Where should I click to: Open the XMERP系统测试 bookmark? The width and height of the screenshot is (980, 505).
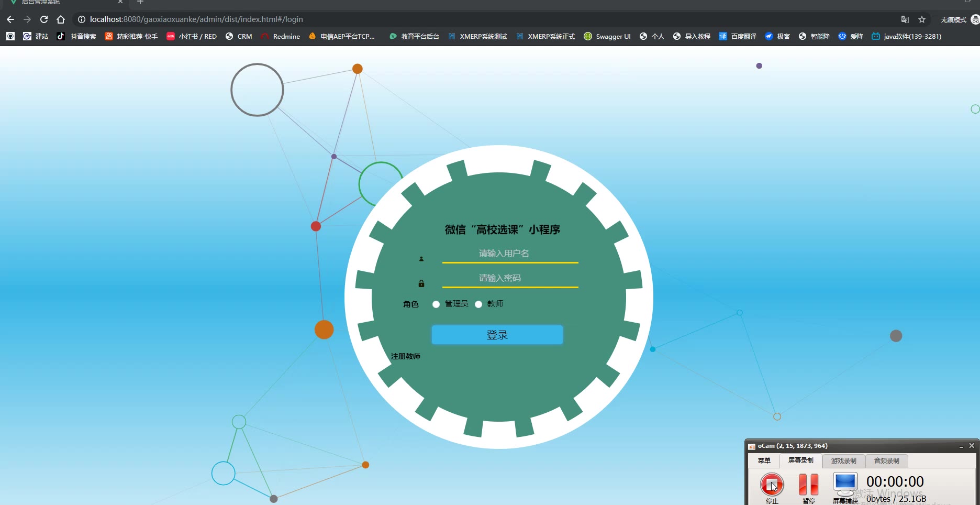click(x=477, y=36)
